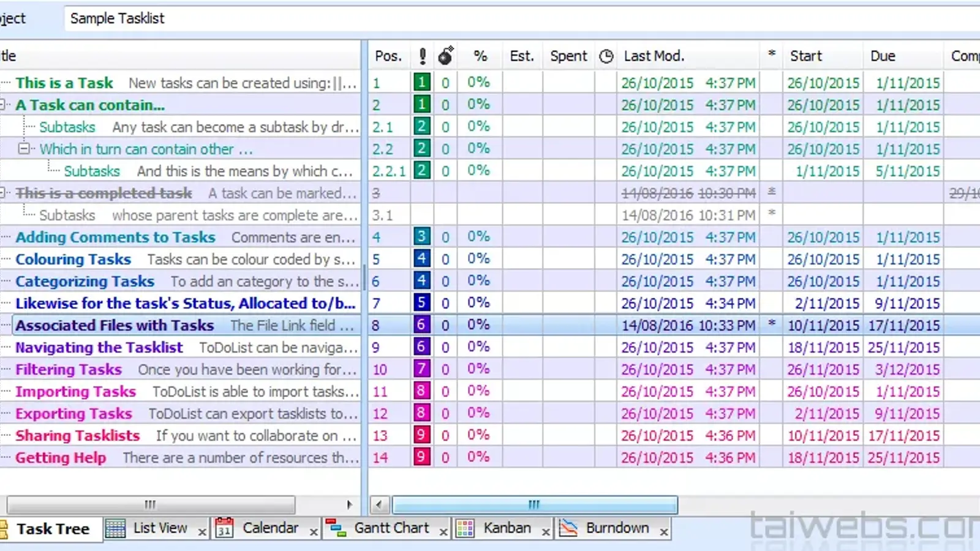Collapse 'Which in turn can contain other' subtasks
980x551 pixels.
click(26, 149)
